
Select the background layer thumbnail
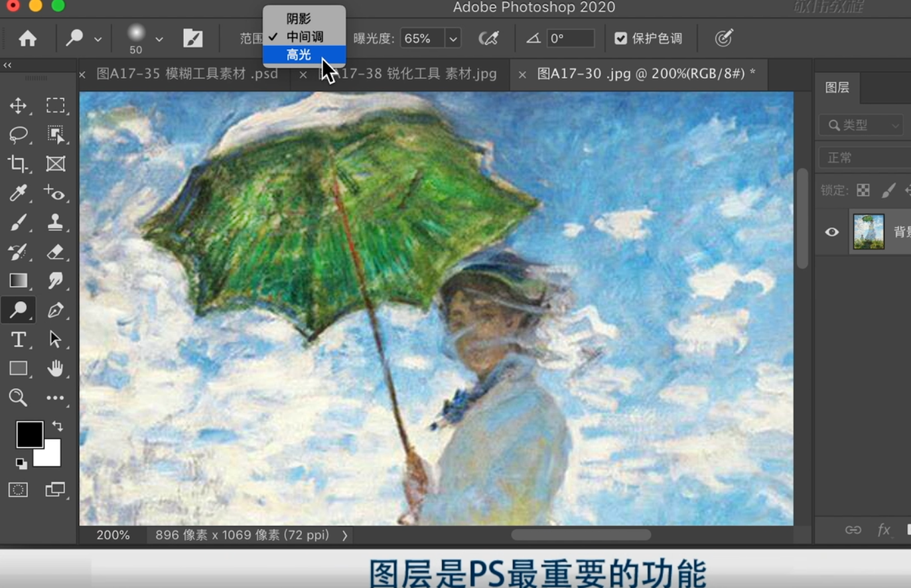pyautogui.click(x=869, y=232)
